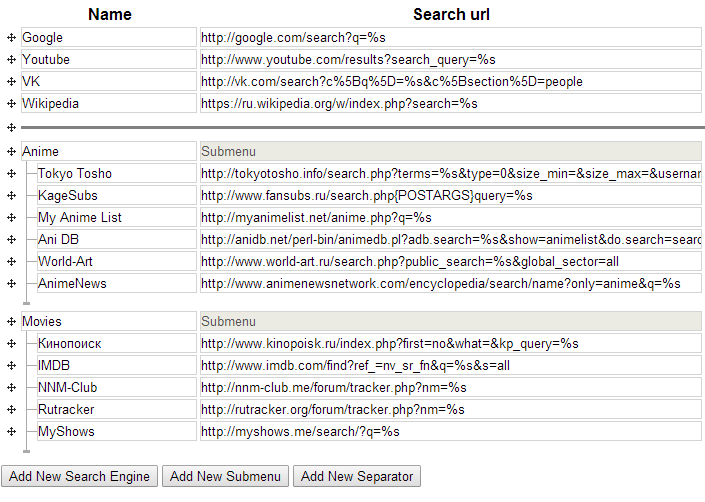Click the drag handle beside Google
The image size is (705, 502).
point(11,38)
